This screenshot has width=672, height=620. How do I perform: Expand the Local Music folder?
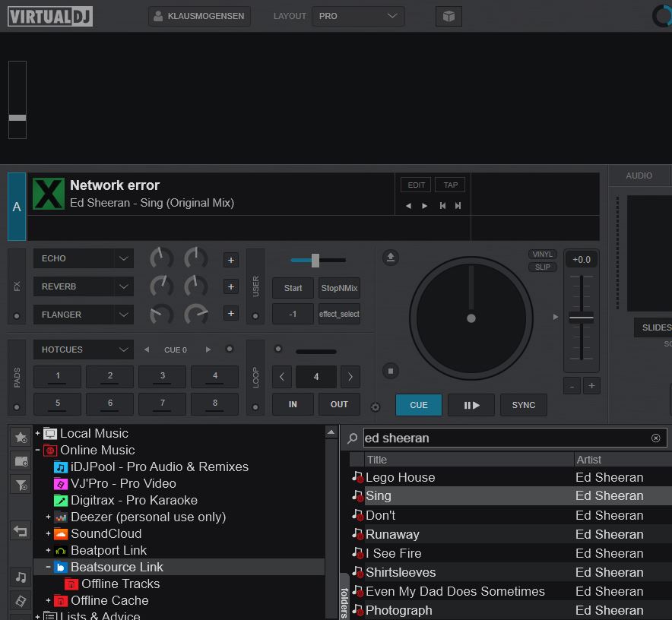point(38,433)
